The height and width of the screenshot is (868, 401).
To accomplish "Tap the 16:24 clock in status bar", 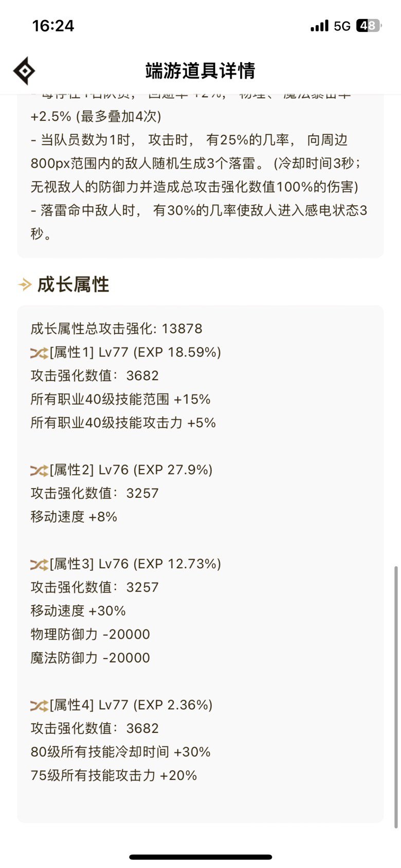I will (x=53, y=26).
